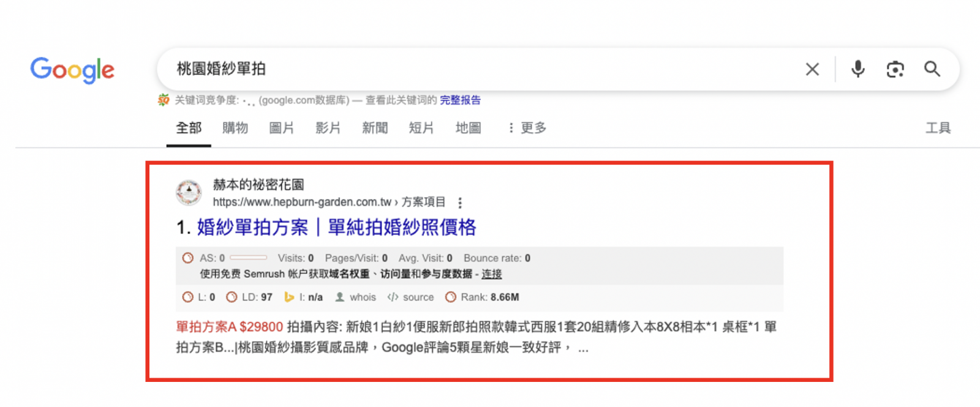The image size is (980, 407).
Task: Switch to the 地圖 tab
Action: point(468,128)
